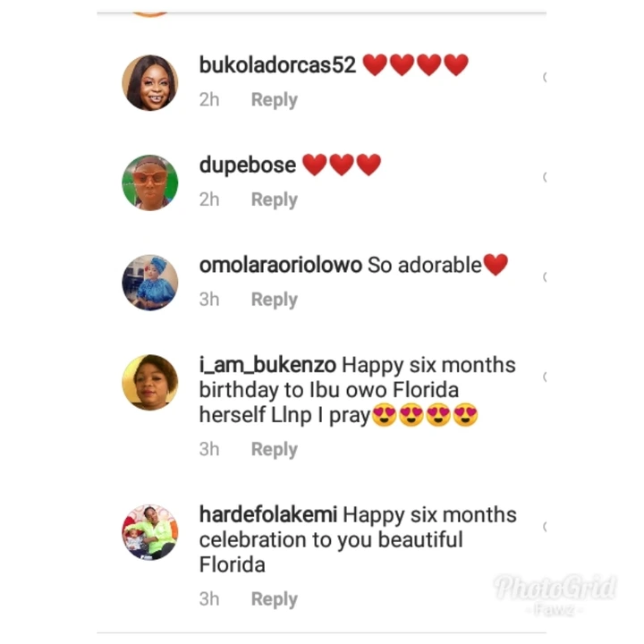644x644 pixels.
Task: Visit the hardefolakemi username link
Action: pos(268,514)
